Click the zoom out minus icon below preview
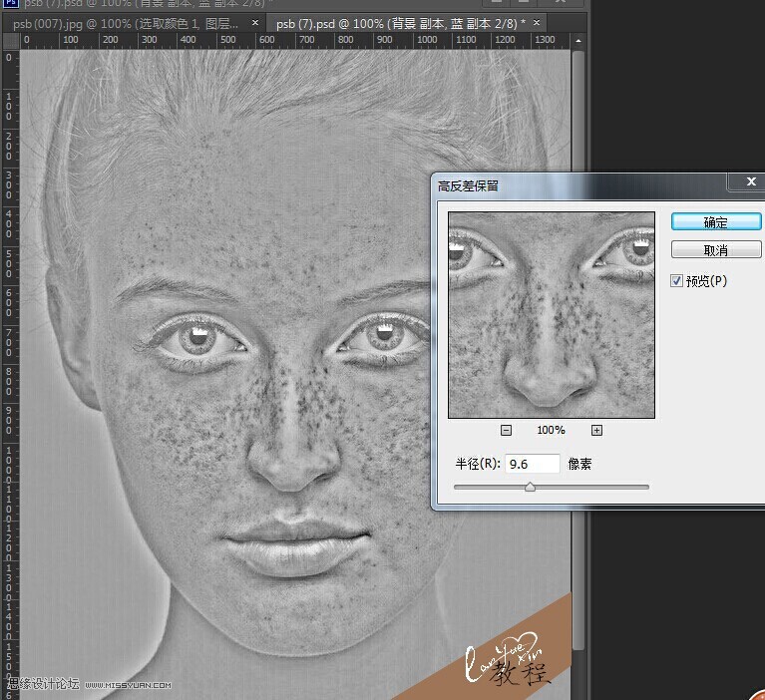The height and width of the screenshot is (700, 765). [506, 430]
